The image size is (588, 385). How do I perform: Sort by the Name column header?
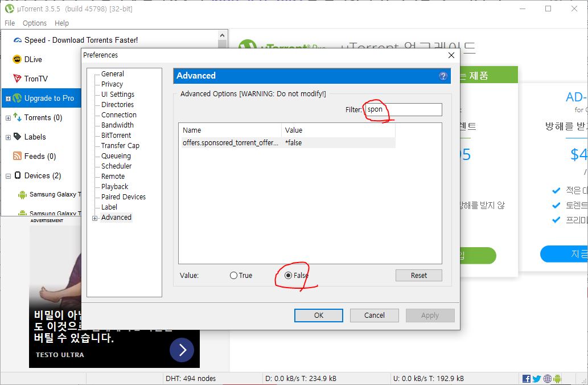click(x=231, y=130)
